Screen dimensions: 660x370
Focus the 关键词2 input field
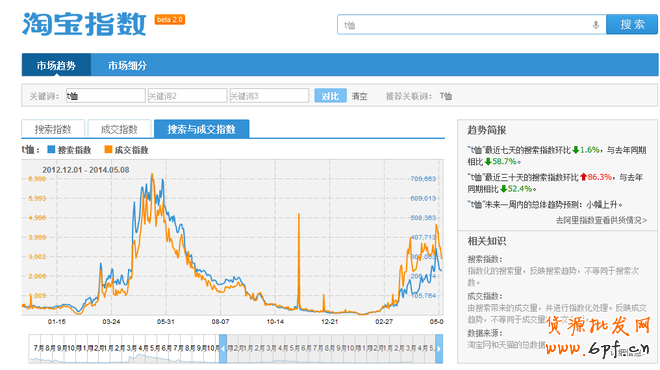(187, 96)
